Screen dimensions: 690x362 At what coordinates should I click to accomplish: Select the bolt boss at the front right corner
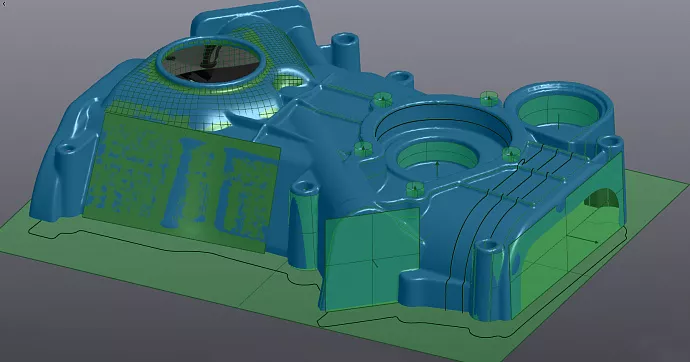488,273
